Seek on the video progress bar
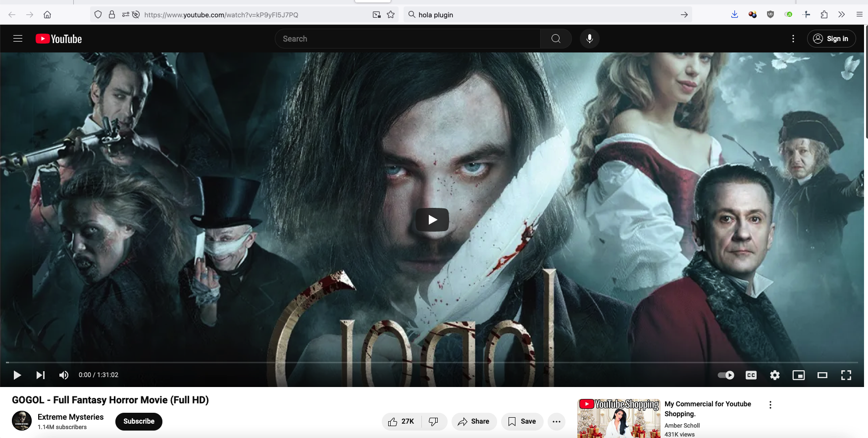This screenshot has height=438, width=868. (x=432, y=363)
